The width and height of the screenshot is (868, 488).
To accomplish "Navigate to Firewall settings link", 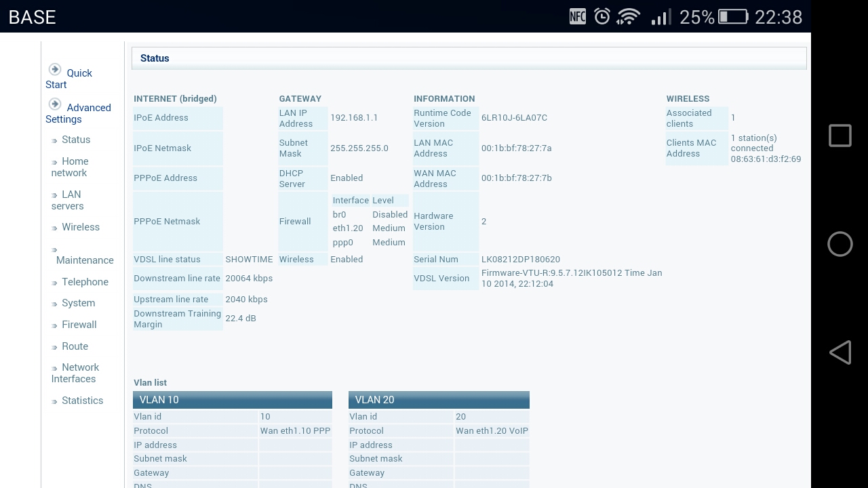I will click(79, 325).
